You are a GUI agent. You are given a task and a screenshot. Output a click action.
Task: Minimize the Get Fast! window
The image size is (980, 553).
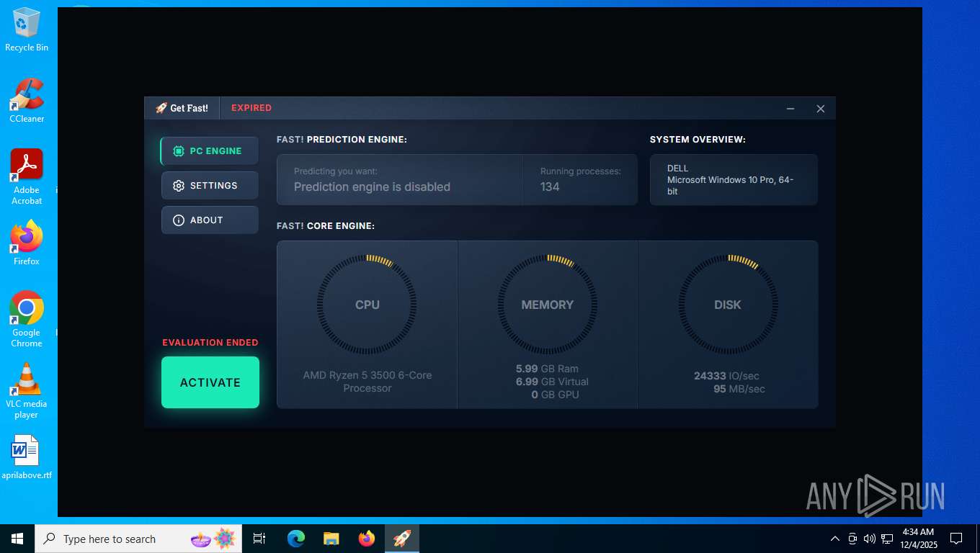pyautogui.click(x=790, y=109)
